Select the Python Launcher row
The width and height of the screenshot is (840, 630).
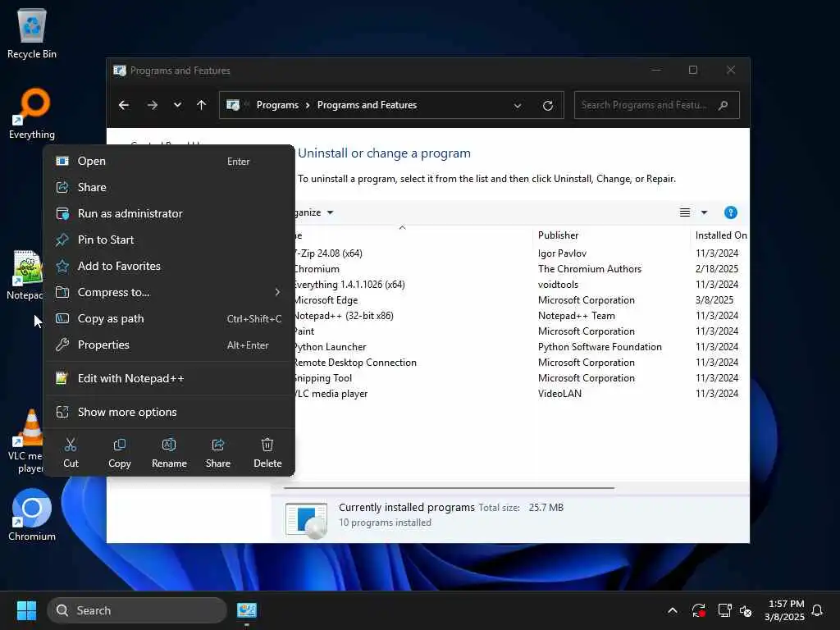click(521, 347)
